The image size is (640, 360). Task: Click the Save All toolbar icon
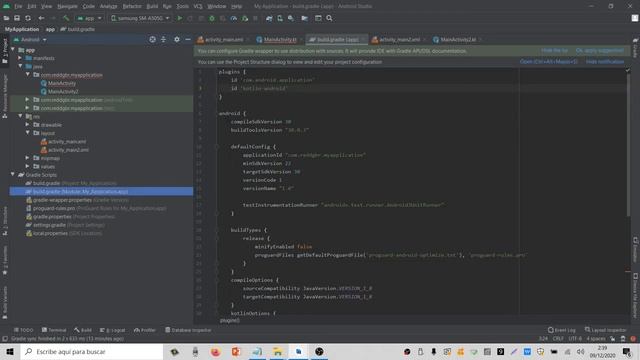coord(17,18)
